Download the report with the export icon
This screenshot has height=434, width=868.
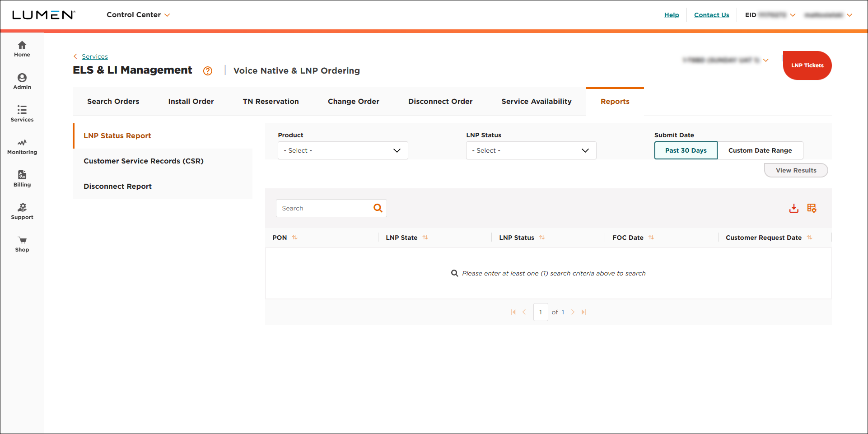click(x=794, y=208)
